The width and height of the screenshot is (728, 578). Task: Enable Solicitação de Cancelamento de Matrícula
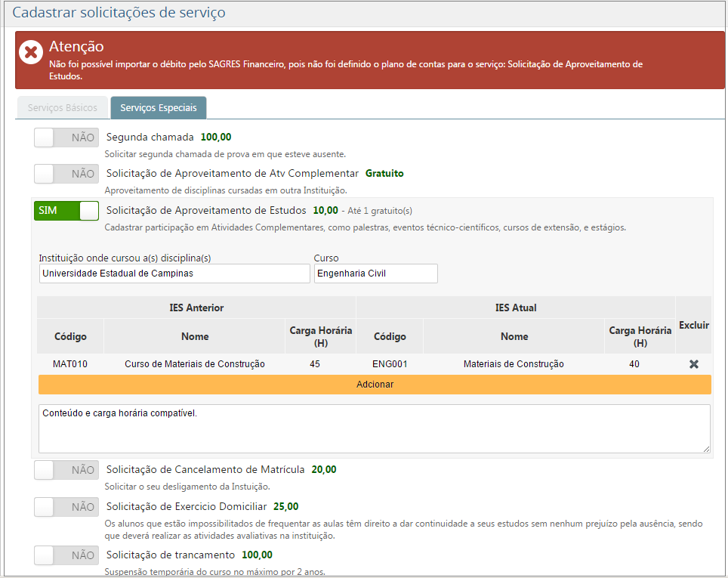tap(66, 469)
